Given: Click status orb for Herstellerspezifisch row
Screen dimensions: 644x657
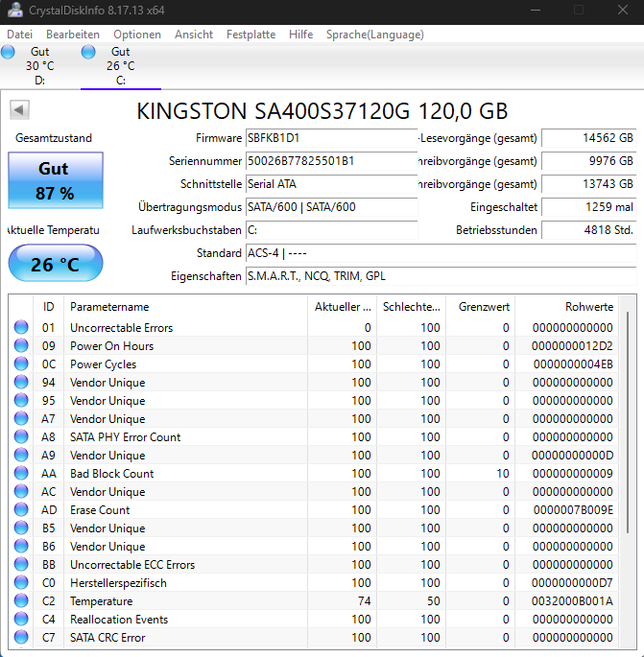Looking at the screenshot, I should pyautogui.click(x=21, y=582).
